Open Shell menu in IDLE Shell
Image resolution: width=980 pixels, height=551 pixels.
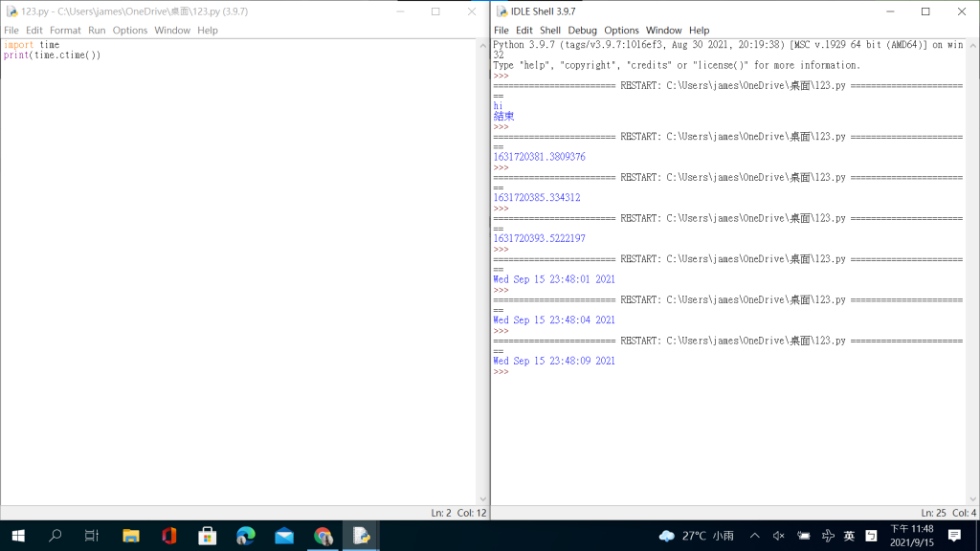pyautogui.click(x=550, y=30)
